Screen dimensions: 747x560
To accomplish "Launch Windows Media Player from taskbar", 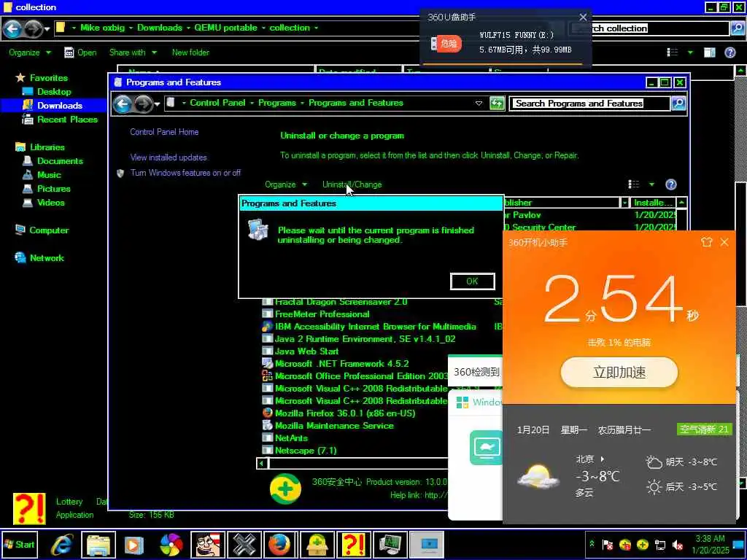I will point(135,545).
